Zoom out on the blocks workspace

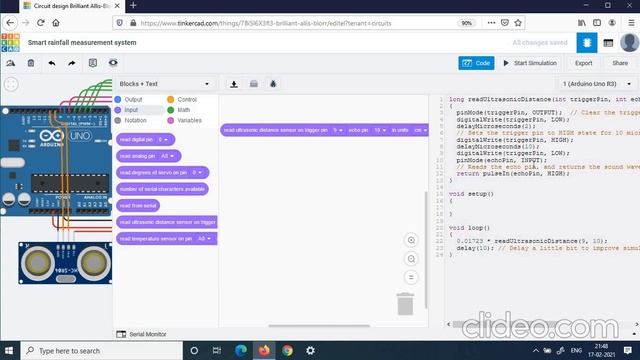[x=411, y=259]
